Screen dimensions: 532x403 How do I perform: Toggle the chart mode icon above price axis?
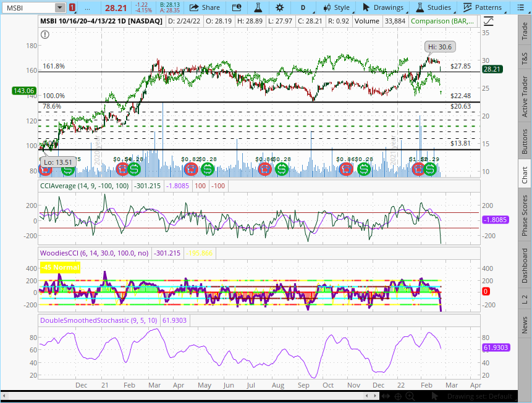pos(488,20)
